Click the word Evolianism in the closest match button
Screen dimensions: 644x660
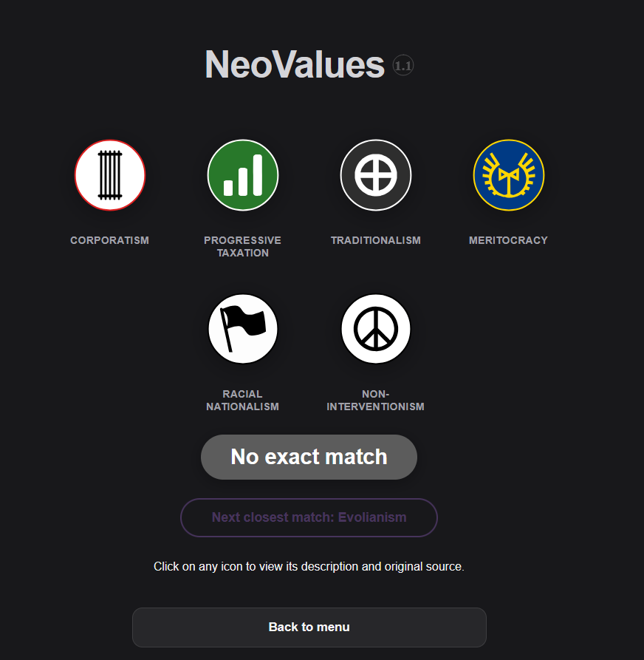[372, 517]
